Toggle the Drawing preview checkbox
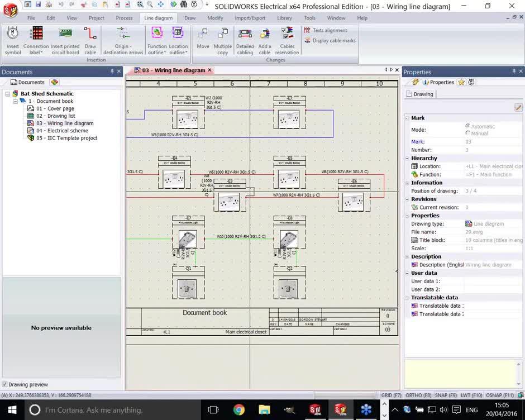 tap(4, 384)
